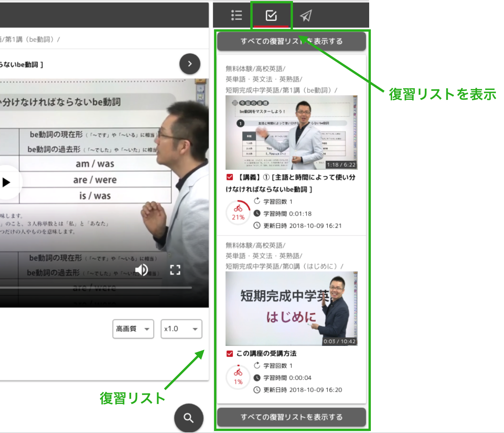The width and height of the screenshot is (504, 433).
Task: Click 更新日時 2018-10-09 16:21 clock icon
Action: click(x=257, y=225)
